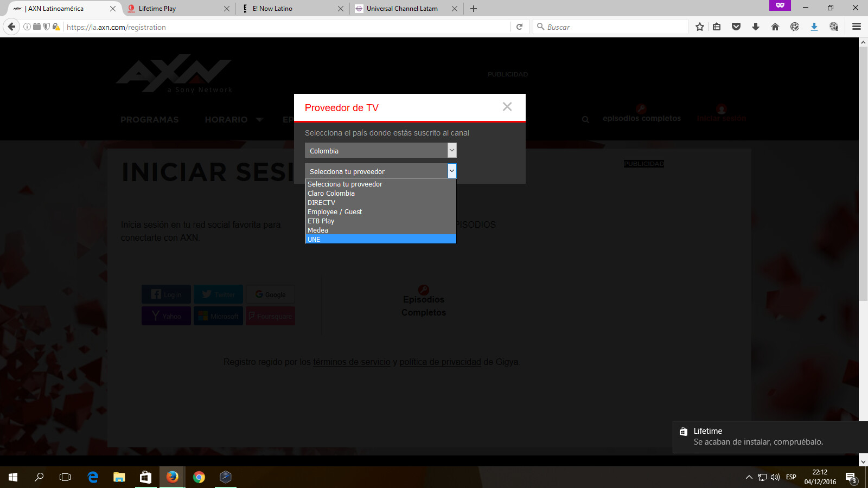Reload the current page
The width and height of the screenshot is (868, 488).
519,27
